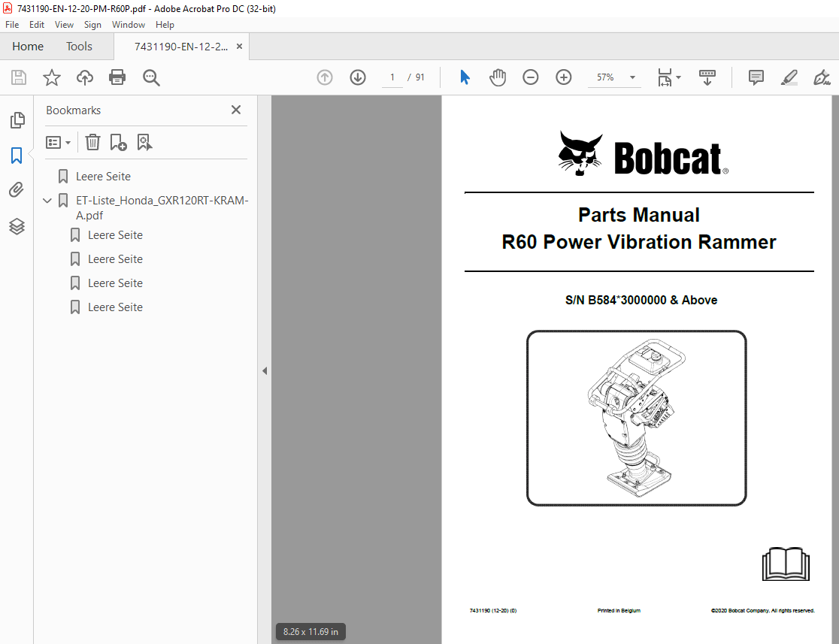Create a new bookmark
Viewport: 839px width, 644px height.
118,142
